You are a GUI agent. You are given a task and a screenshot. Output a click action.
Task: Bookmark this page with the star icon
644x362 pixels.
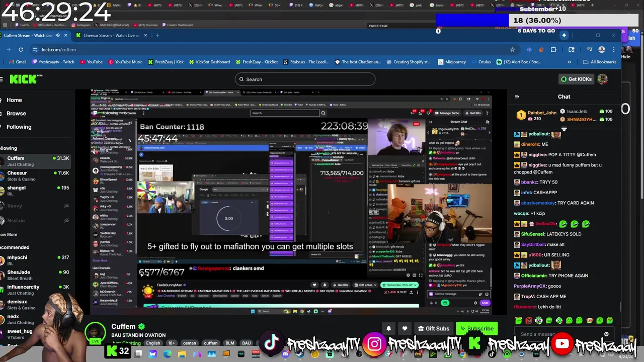point(512,49)
